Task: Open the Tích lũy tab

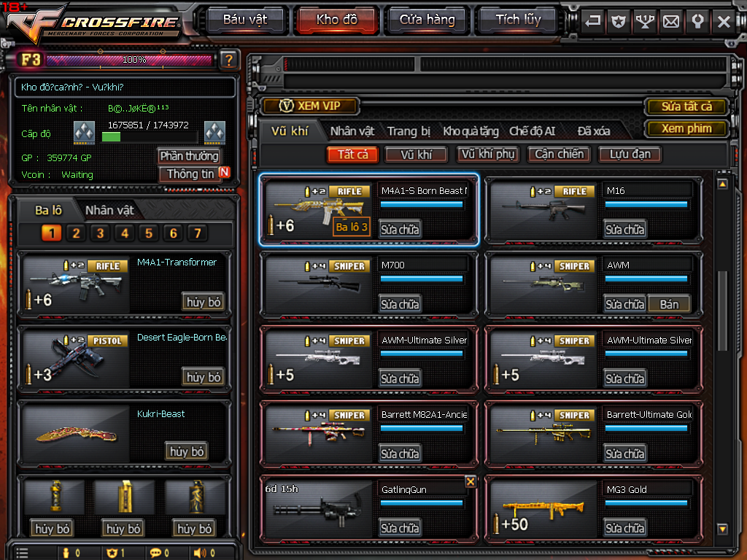Action: coord(519,20)
